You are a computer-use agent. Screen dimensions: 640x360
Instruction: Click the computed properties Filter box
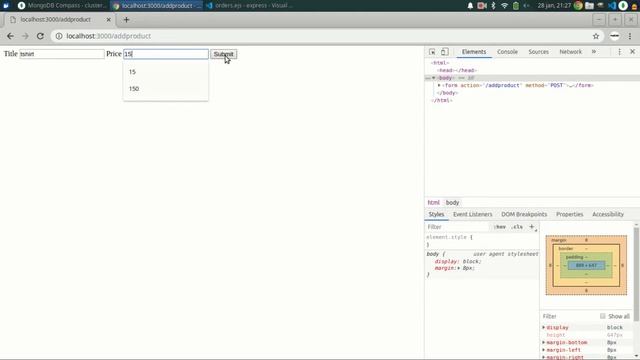tap(569, 316)
